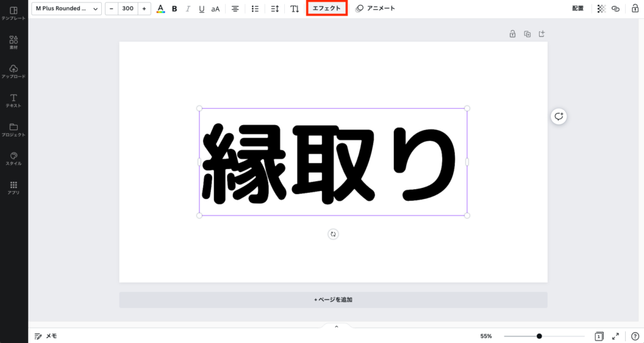Open the text color picker
The image size is (644, 343).
[160, 9]
